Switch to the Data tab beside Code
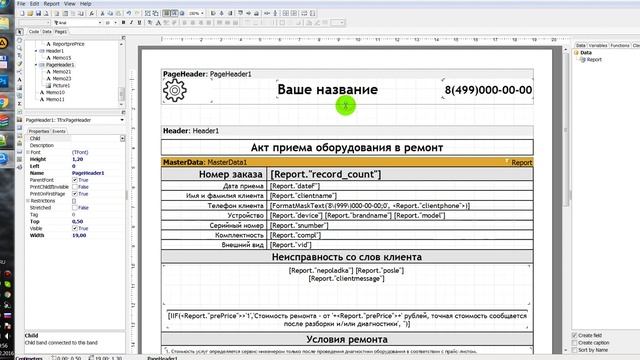Screen dimensions: 640x360 tap(47, 31)
